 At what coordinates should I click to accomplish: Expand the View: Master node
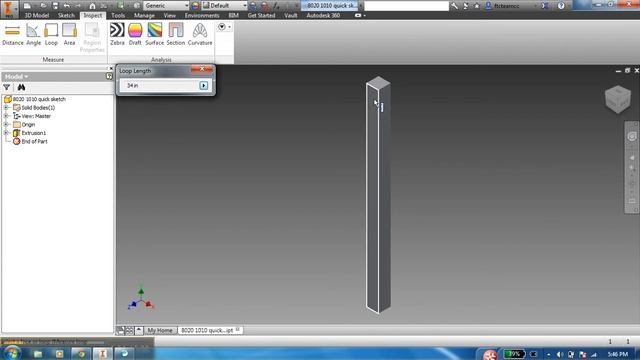click(6, 116)
